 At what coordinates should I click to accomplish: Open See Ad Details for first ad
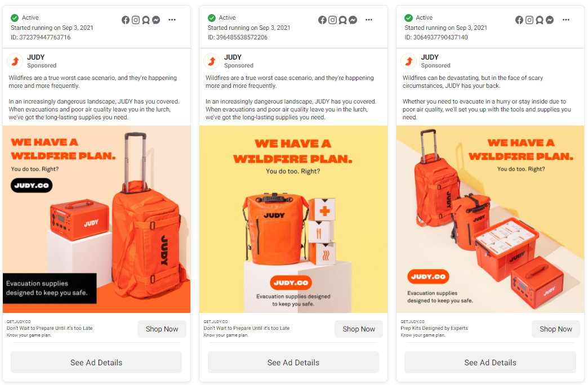(96, 362)
